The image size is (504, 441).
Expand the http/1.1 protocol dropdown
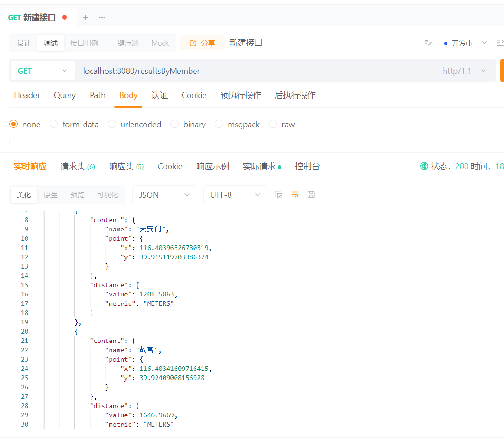pyautogui.click(x=464, y=71)
